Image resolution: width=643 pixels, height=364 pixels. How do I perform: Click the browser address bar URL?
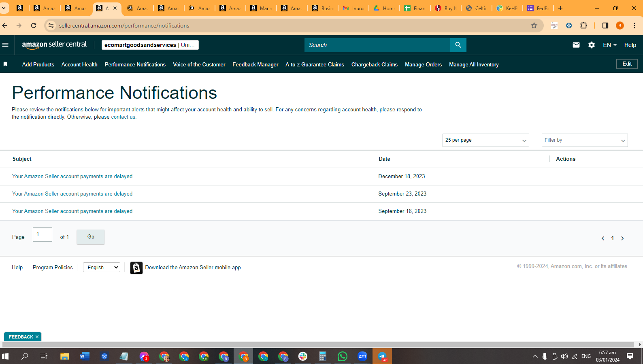point(124,26)
